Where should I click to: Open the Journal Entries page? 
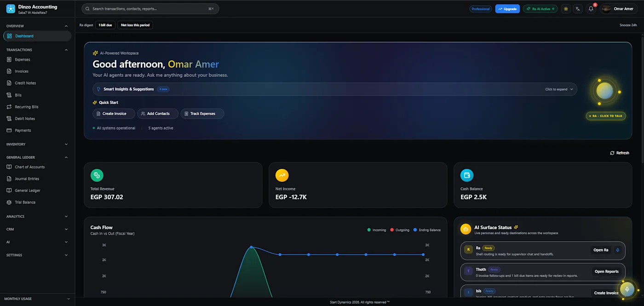[37, 179]
